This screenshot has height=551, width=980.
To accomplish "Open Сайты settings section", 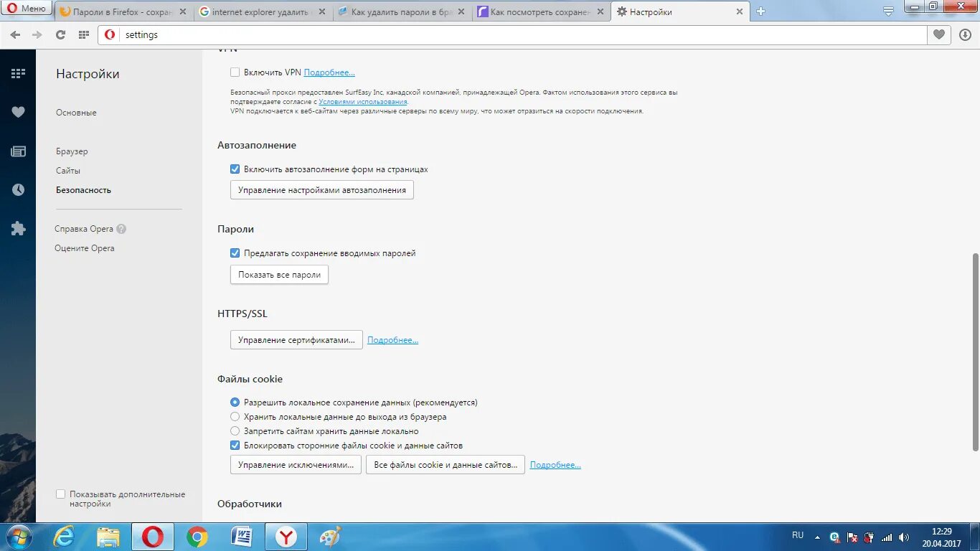I will (68, 171).
